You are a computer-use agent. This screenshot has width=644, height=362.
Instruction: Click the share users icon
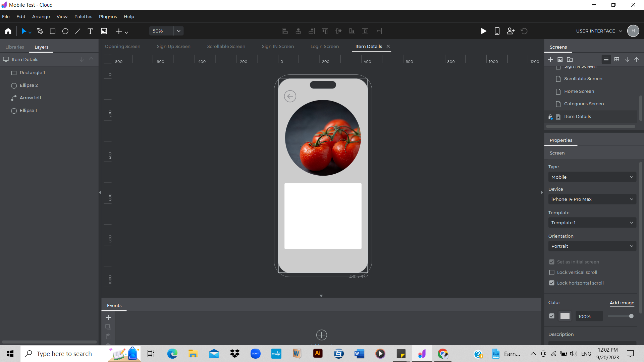click(511, 31)
